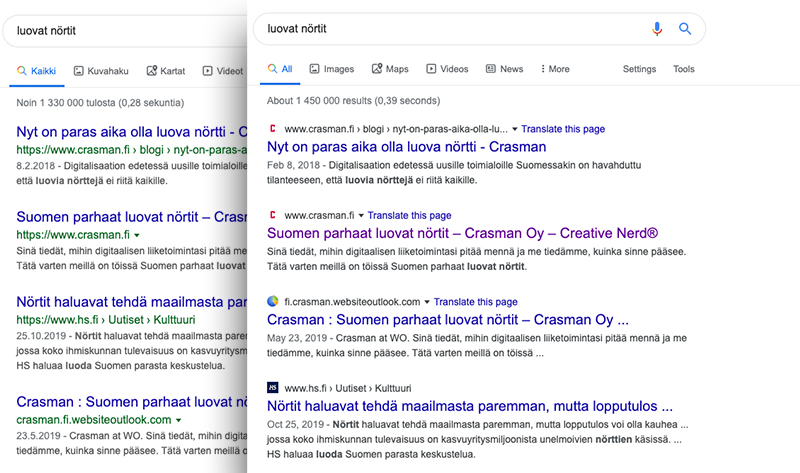
Task: Click the Kartat map icon in left window
Action: point(152,70)
